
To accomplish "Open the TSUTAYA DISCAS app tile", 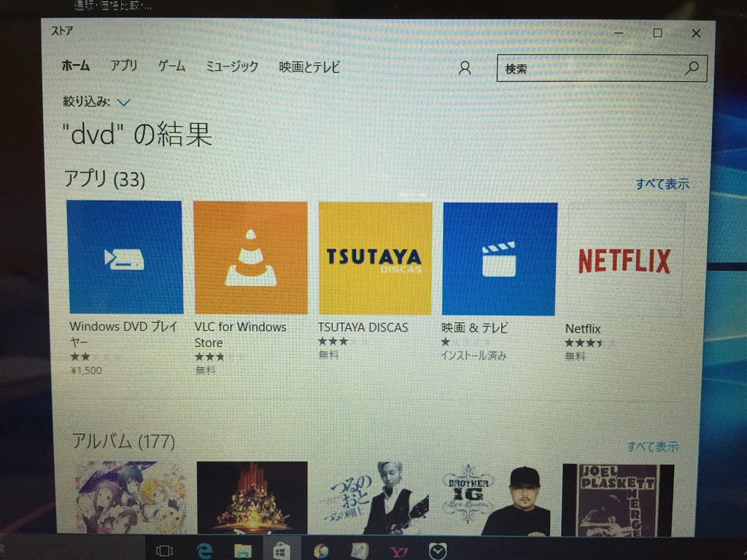I will 376,259.
